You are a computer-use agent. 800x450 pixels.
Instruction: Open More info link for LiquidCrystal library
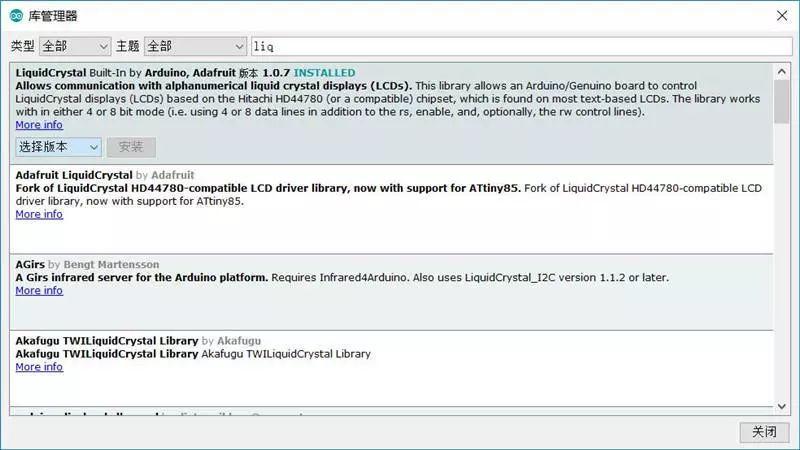click(x=39, y=125)
